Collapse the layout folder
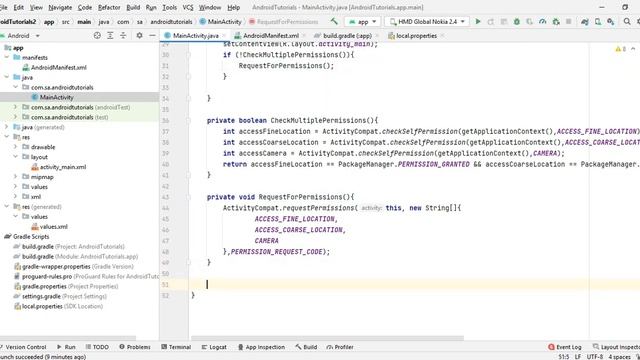The image size is (640, 360). (x=16, y=157)
